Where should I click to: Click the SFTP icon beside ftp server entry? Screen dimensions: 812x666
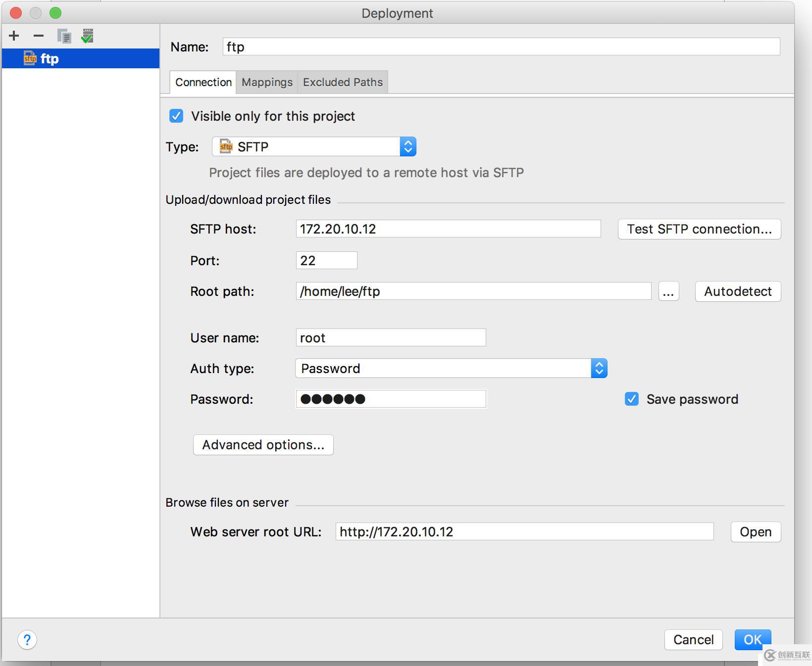pyautogui.click(x=30, y=58)
